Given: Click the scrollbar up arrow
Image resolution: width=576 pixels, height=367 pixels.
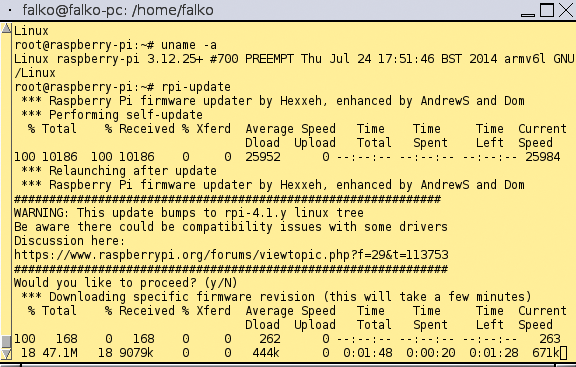Looking at the screenshot, I should tap(6, 29).
